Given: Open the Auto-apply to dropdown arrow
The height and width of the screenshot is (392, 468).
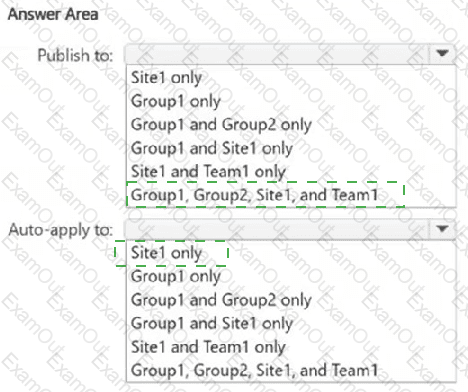Looking at the screenshot, I should pyautogui.click(x=442, y=229).
